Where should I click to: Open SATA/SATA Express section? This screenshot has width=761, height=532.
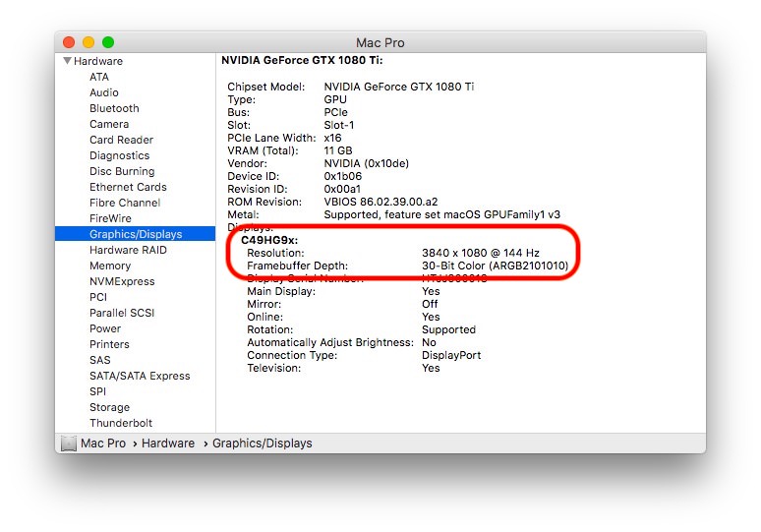click(140, 376)
